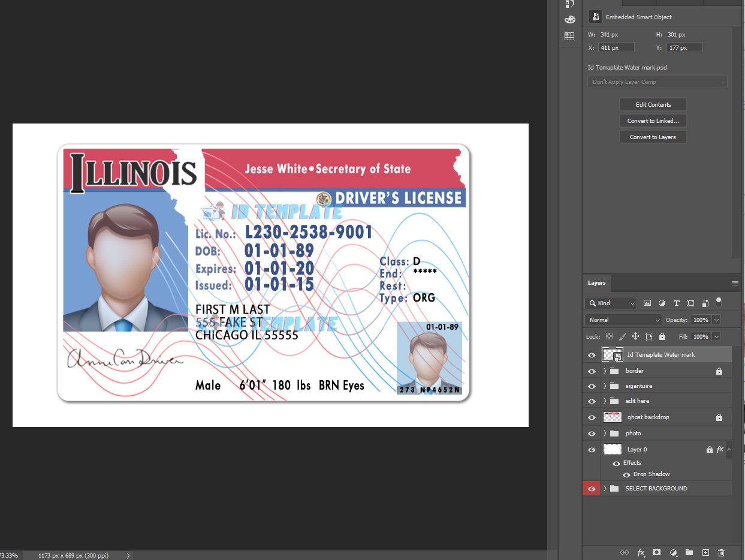The image size is (745, 560).
Task: Click the X position input field
Action: click(617, 47)
